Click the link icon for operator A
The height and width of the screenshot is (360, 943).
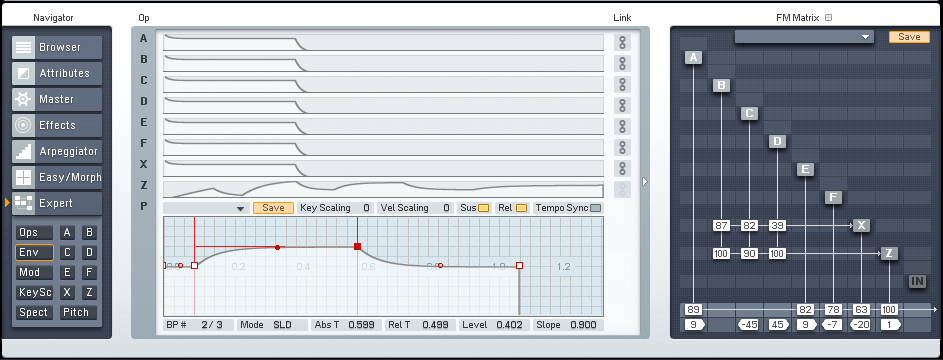[x=622, y=43]
